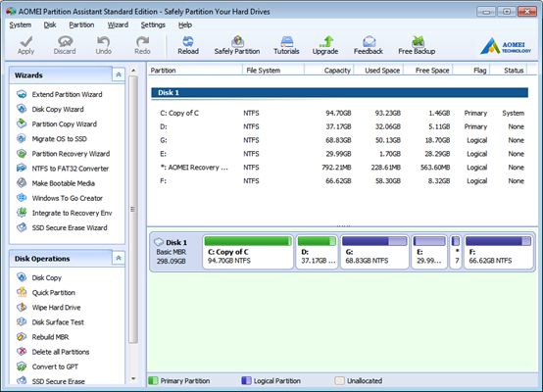Screen dimensions: 543x392
Task: Click the Partition Recovery Wizard icon
Action: [x=22, y=154]
